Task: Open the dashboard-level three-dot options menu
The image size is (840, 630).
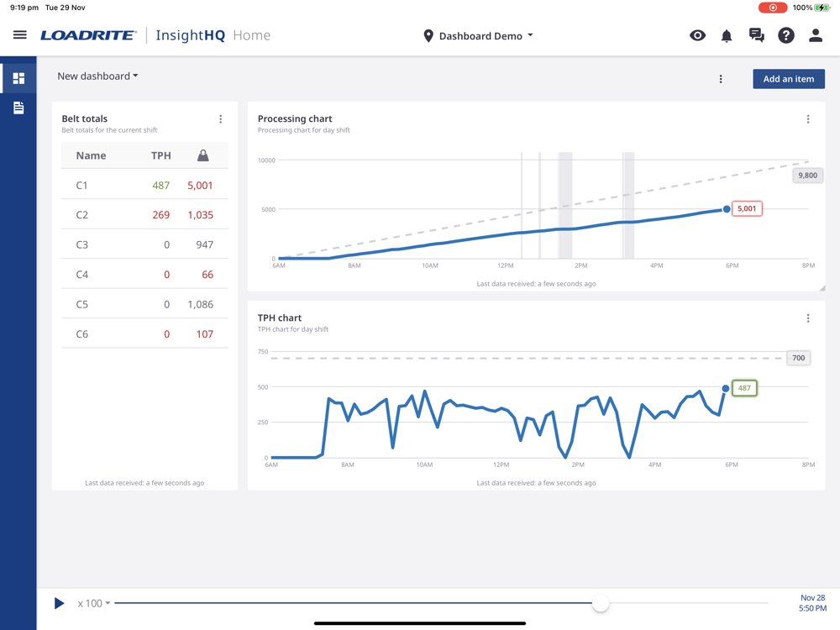Action: [x=721, y=79]
